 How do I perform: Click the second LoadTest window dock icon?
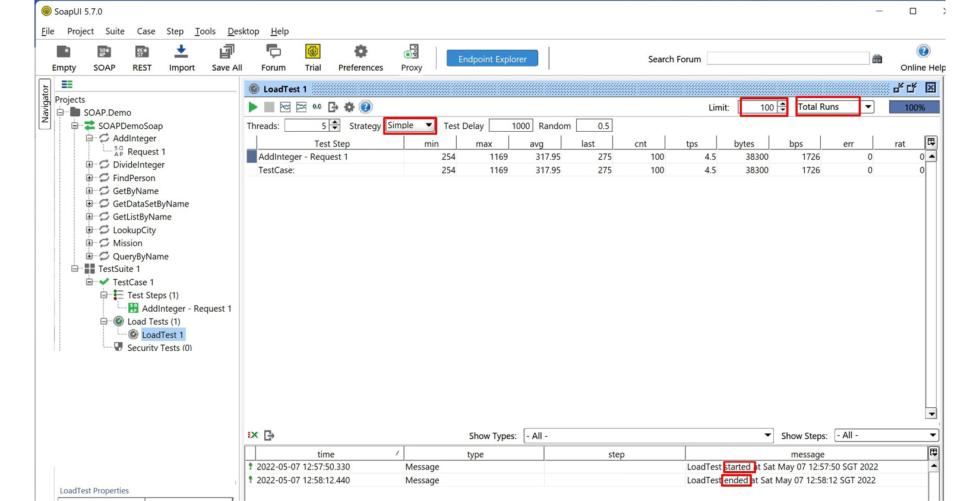coord(912,88)
